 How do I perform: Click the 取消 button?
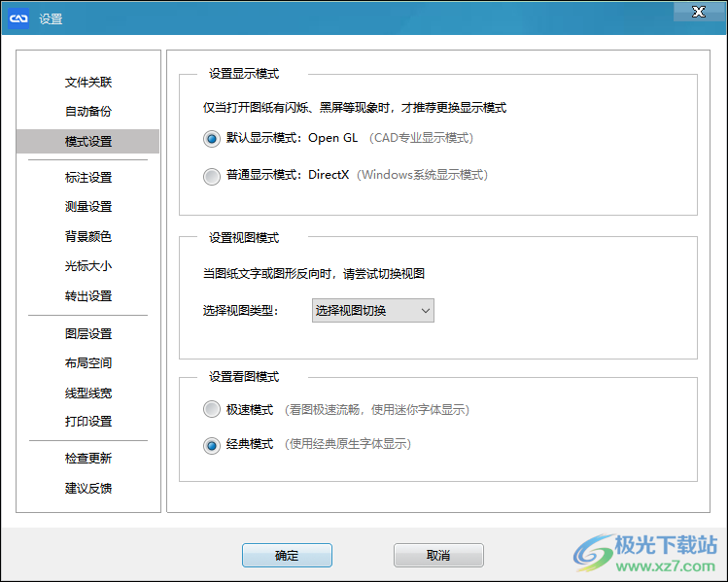[438, 555]
